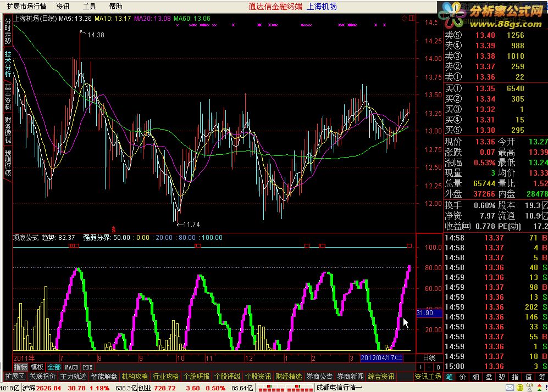Viewport: 548px width, 392px height.
Task: Open the 智能解盘 tab
Action: (104, 377)
